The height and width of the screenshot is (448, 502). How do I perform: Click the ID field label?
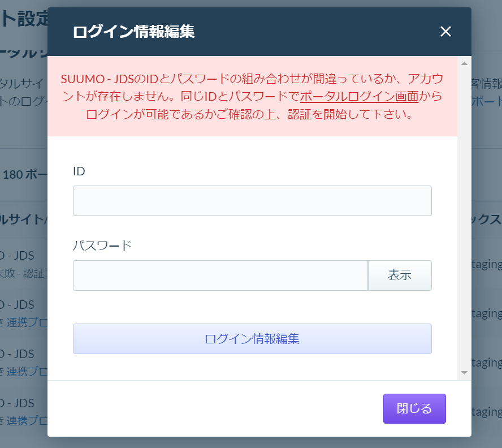point(79,171)
